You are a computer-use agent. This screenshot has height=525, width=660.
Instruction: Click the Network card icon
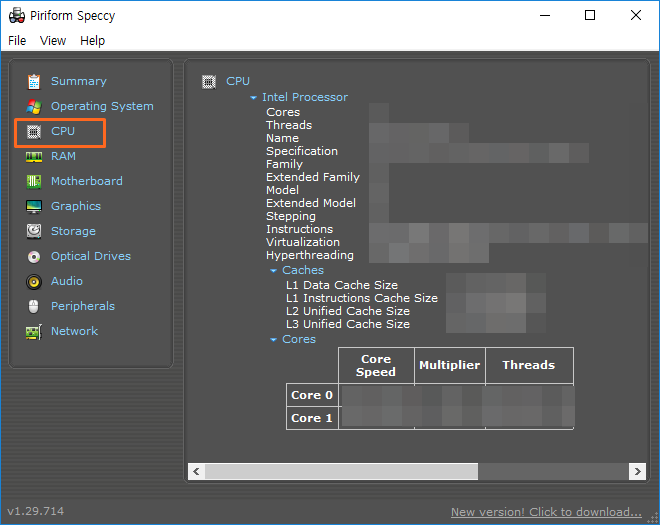tap(34, 332)
